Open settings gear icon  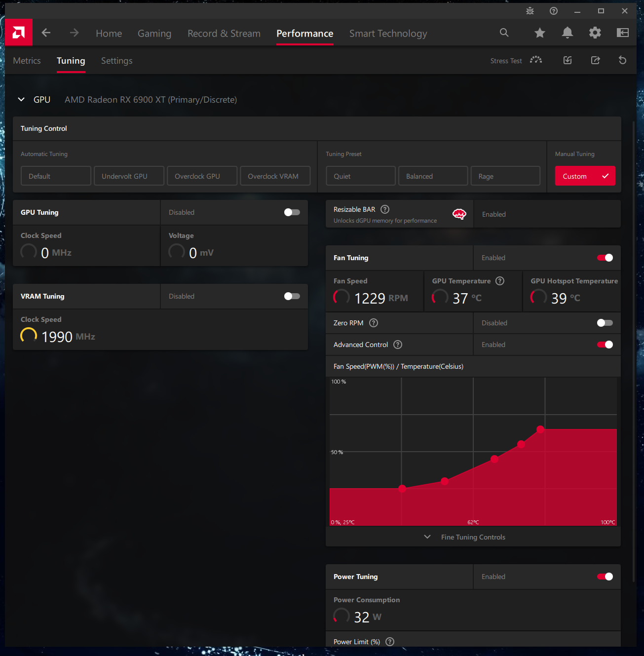tap(595, 33)
